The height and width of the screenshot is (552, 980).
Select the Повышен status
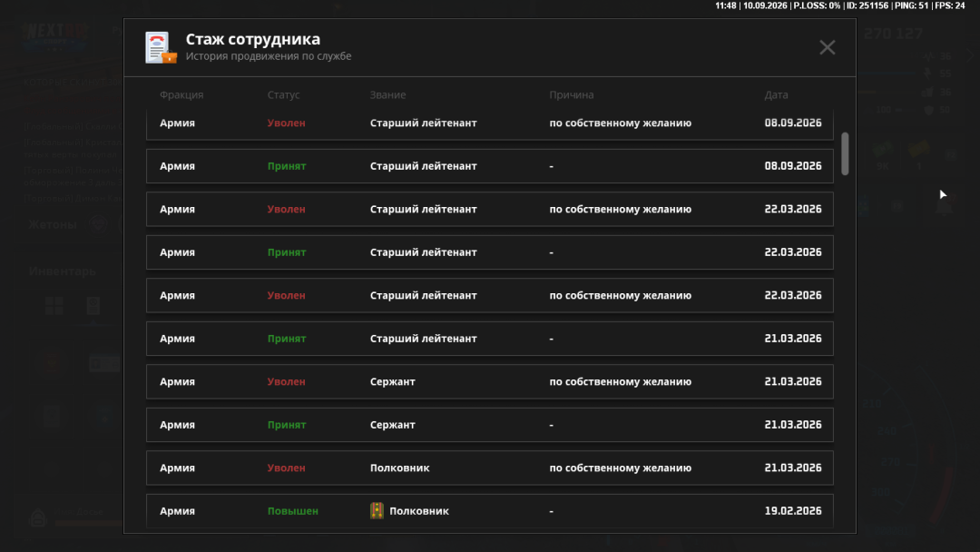(292, 511)
